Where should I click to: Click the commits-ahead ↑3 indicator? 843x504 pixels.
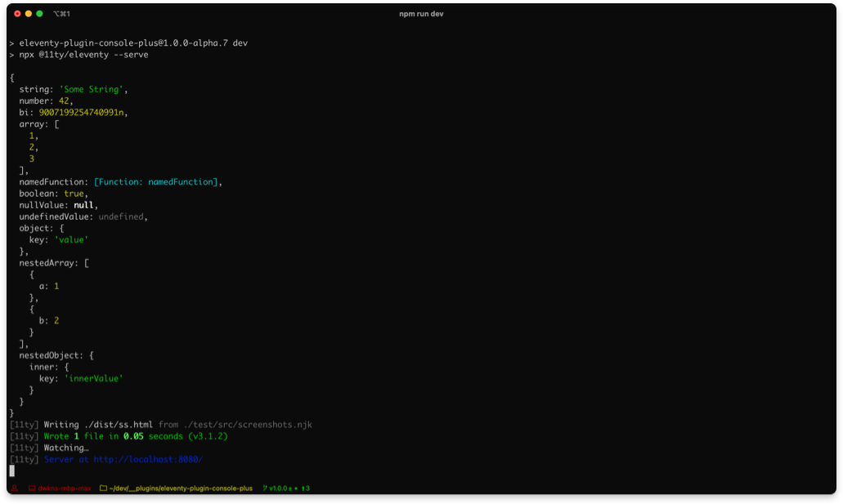[305, 488]
